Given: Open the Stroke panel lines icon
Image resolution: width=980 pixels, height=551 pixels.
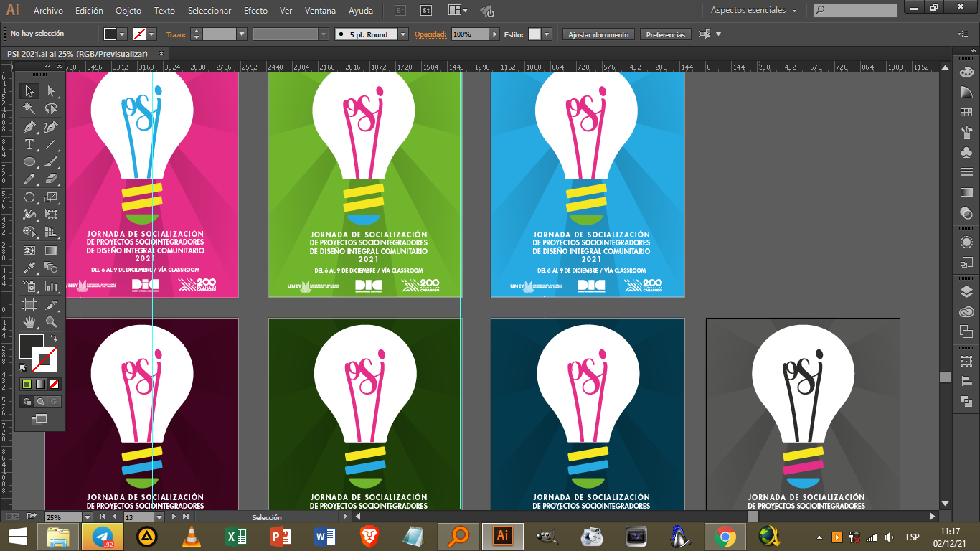Looking at the screenshot, I should (966, 173).
